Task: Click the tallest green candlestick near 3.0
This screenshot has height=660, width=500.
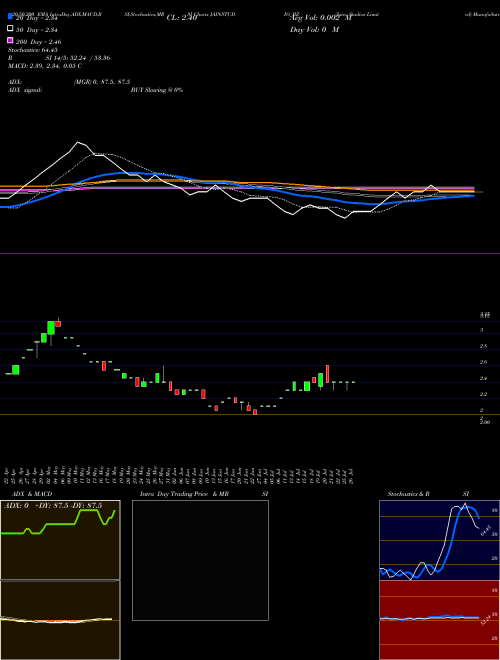Action: [x=51, y=328]
